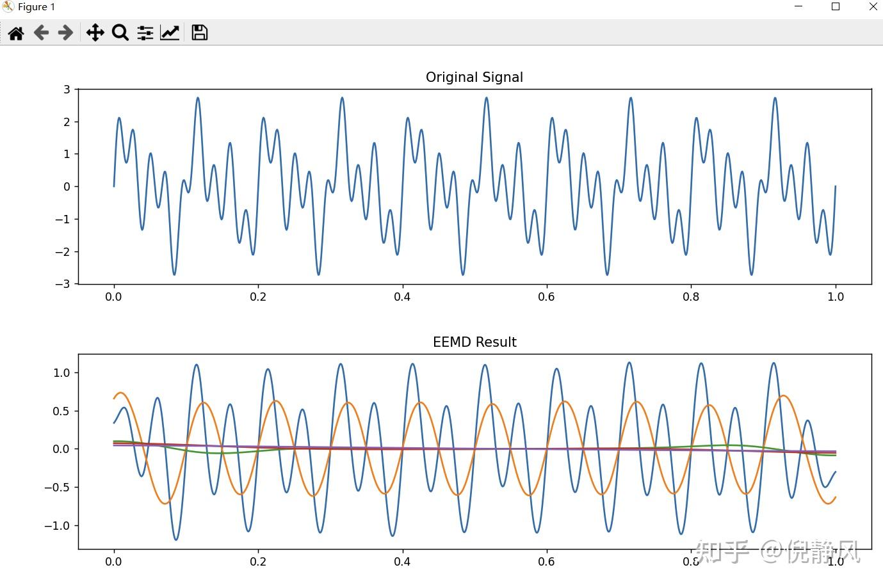Screen dimensions: 883x588
Task: Click the matplotlib icon in the title bar
Action: pos(7,6)
